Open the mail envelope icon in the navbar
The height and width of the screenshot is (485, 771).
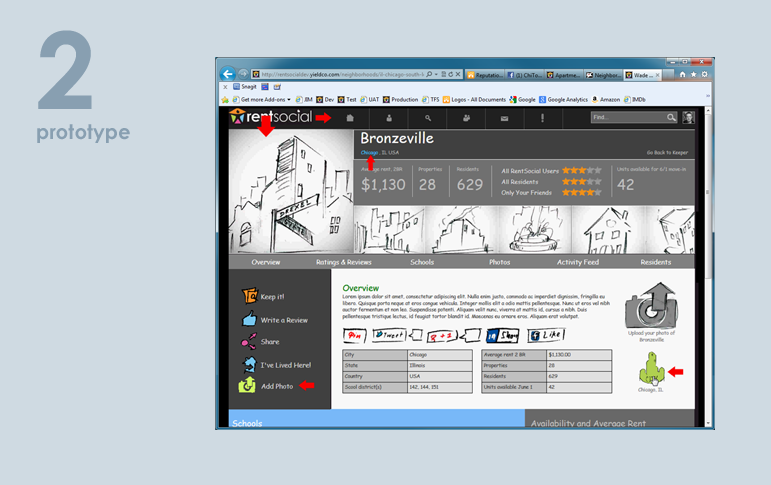[505, 118]
